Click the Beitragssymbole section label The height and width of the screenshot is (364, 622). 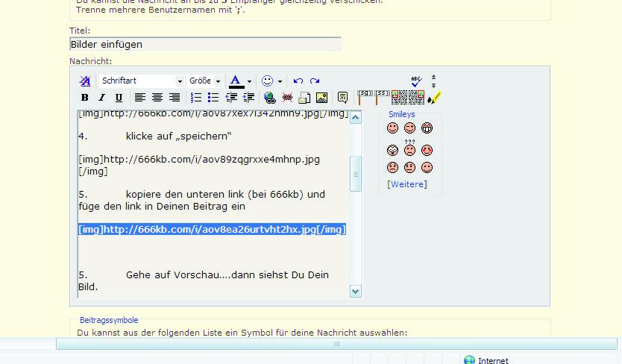109,320
